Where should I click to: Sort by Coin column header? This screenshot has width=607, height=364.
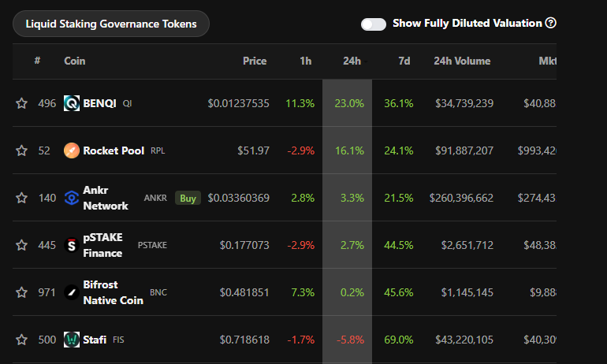point(75,61)
